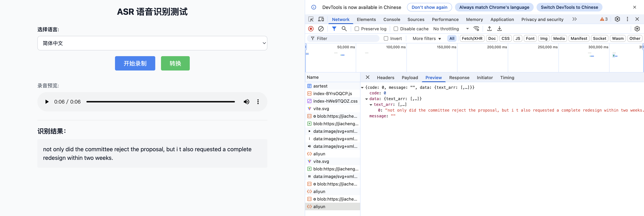This screenshot has width=644, height=216.
Task: Tick the Invert filter checkbox
Action: tap(386, 38)
